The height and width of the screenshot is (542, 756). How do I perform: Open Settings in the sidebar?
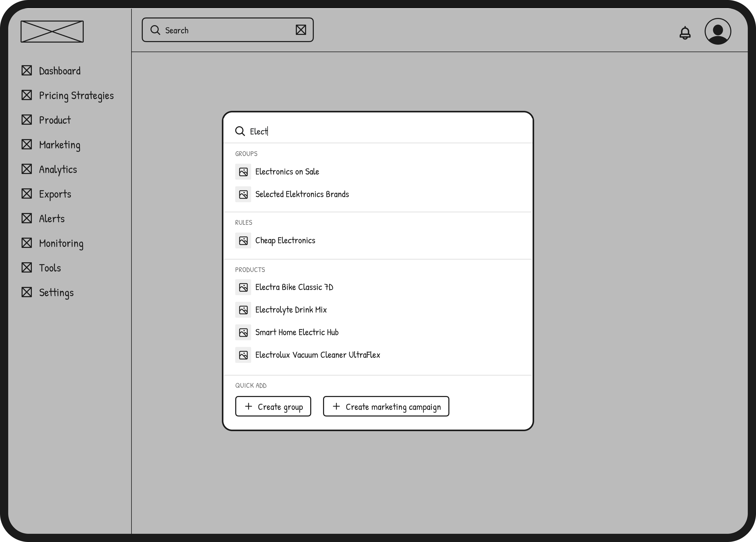pyautogui.click(x=56, y=293)
